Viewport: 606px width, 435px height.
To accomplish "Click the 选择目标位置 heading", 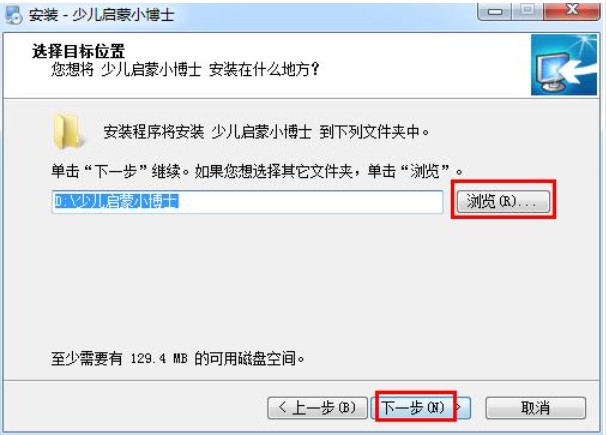I will (x=78, y=51).
